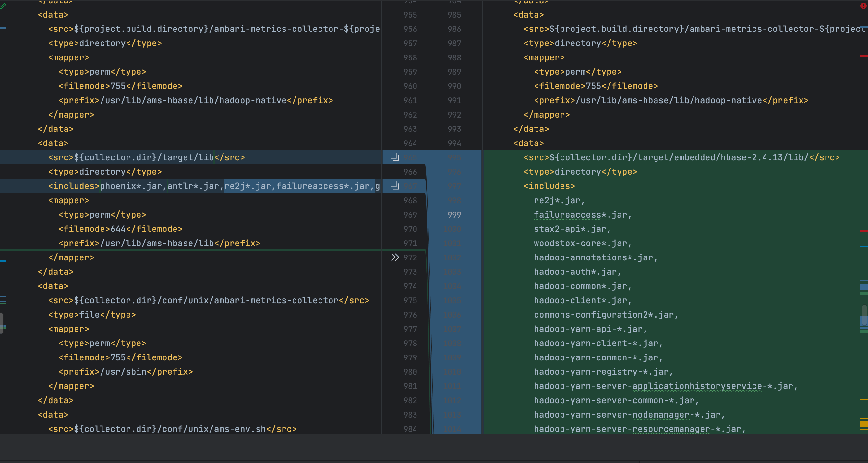Image resolution: width=868 pixels, height=463 pixels.
Task: Click left-pane '<filemode>755</filemode>' on line 979
Action: coord(120,357)
